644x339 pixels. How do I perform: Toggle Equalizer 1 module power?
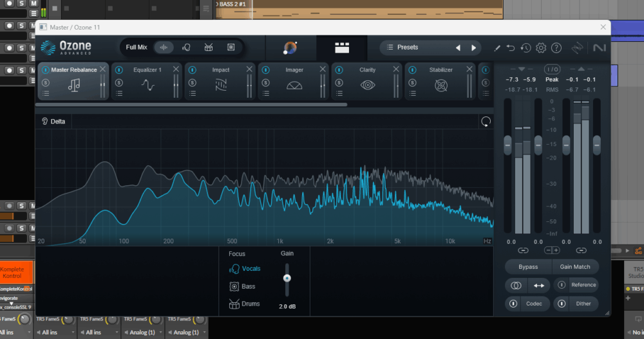(x=119, y=69)
